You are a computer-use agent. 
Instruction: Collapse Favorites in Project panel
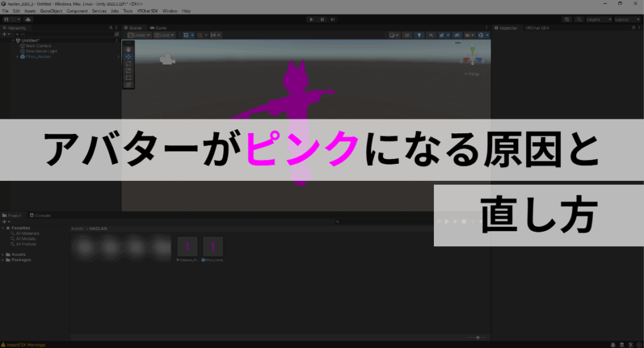pyautogui.click(x=3, y=228)
